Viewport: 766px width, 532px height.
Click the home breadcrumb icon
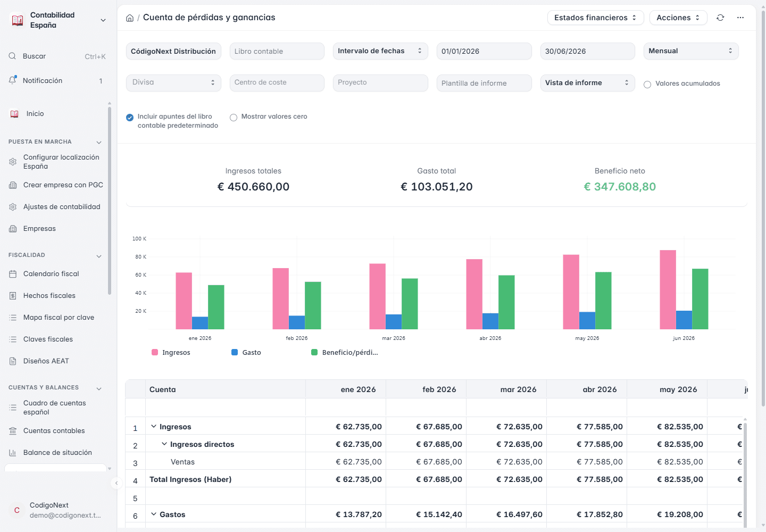coord(130,18)
